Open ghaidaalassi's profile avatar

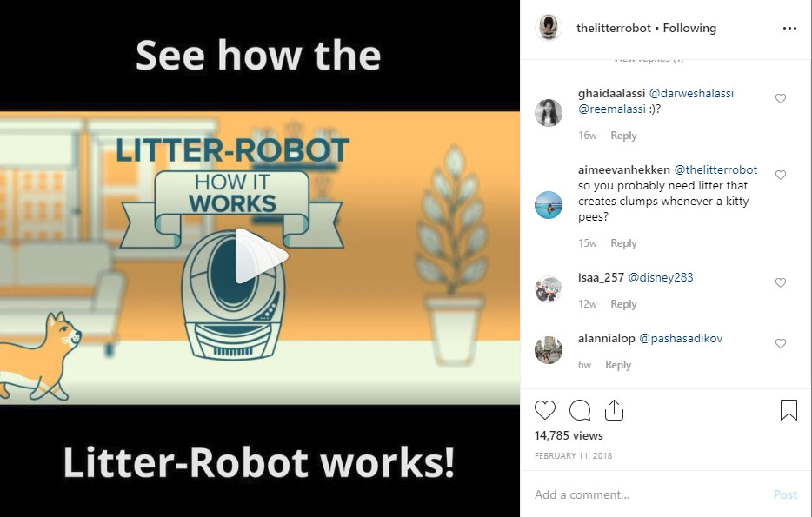click(x=549, y=113)
